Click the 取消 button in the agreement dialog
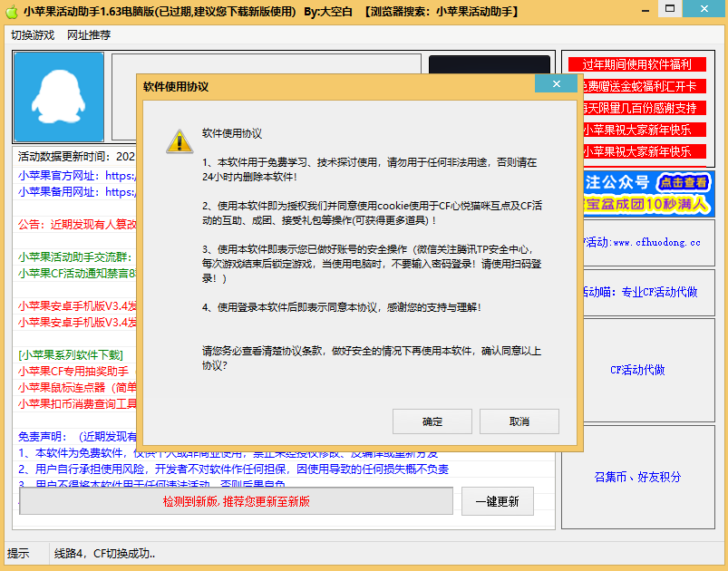The height and width of the screenshot is (571, 728). (x=519, y=421)
